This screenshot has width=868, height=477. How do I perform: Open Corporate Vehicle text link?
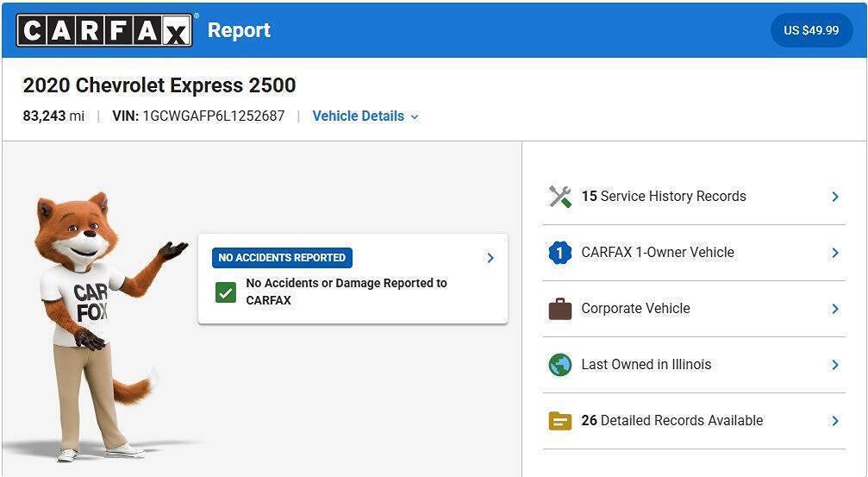(x=635, y=308)
